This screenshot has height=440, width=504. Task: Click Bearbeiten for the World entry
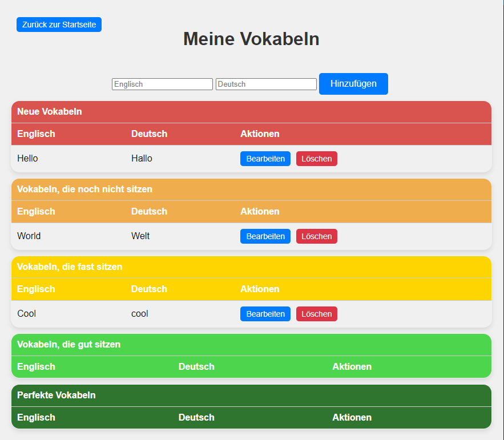coord(265,236)
